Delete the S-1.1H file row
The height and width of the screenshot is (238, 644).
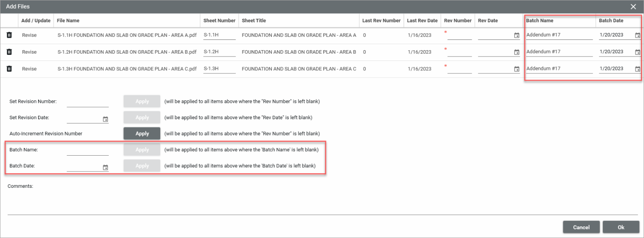[x=9, y=35]
